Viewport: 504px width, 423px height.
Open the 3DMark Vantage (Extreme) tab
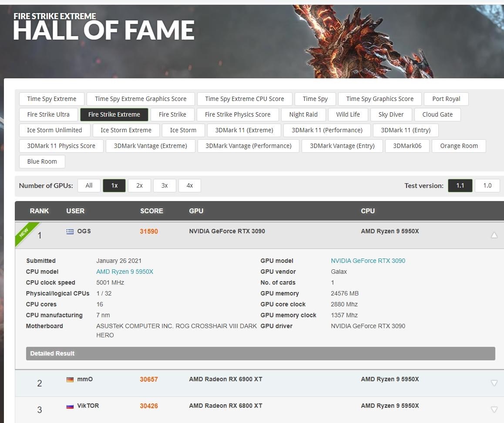151,146
